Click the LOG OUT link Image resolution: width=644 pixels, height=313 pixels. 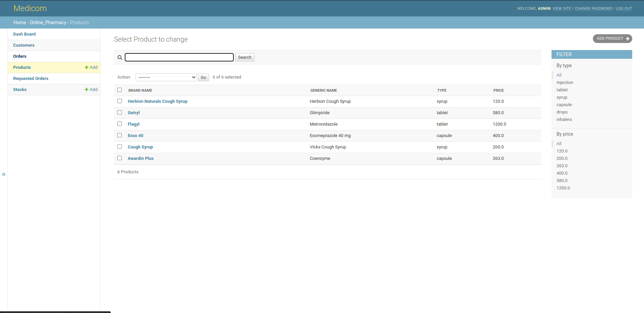tap(624, 8)
